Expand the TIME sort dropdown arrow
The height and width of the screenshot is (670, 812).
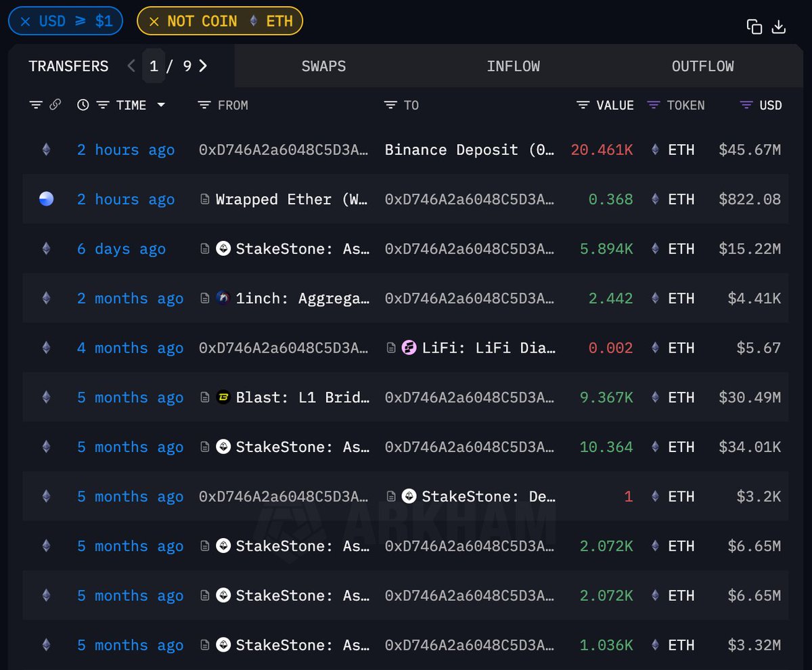[161, 105]
